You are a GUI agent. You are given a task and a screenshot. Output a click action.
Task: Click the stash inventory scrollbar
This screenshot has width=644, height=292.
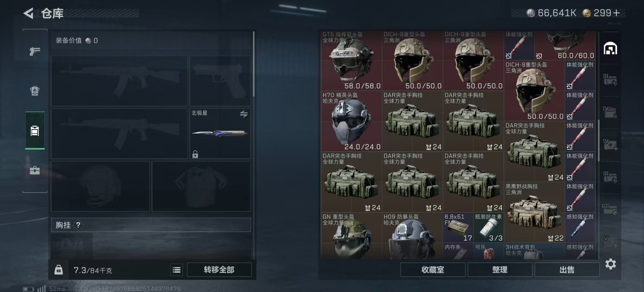pyautogui.click(x=599, y=141)
